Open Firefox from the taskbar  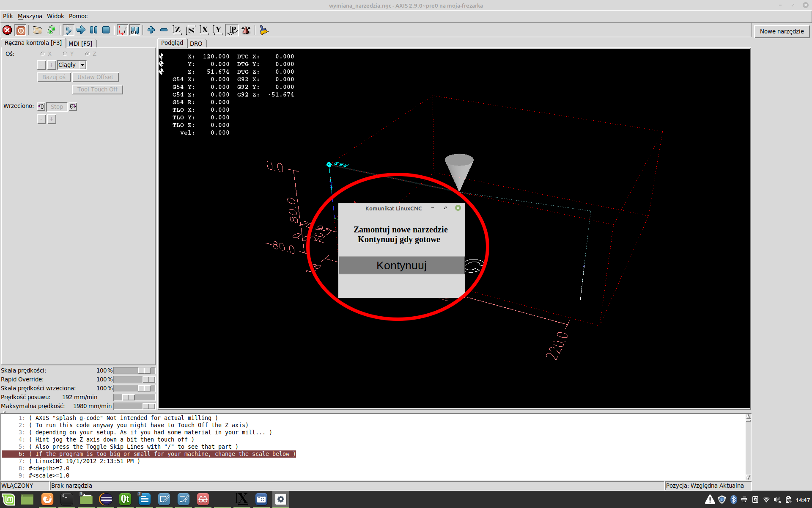point(47,499)
